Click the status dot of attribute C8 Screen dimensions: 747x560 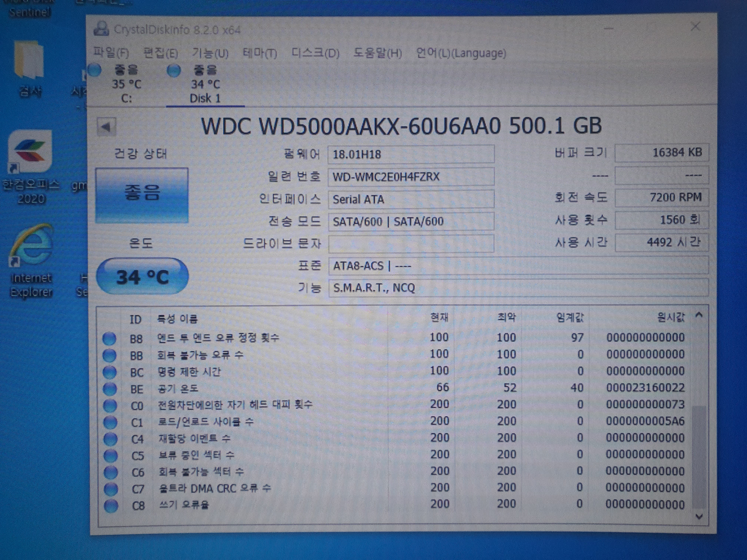pos(111,506)
